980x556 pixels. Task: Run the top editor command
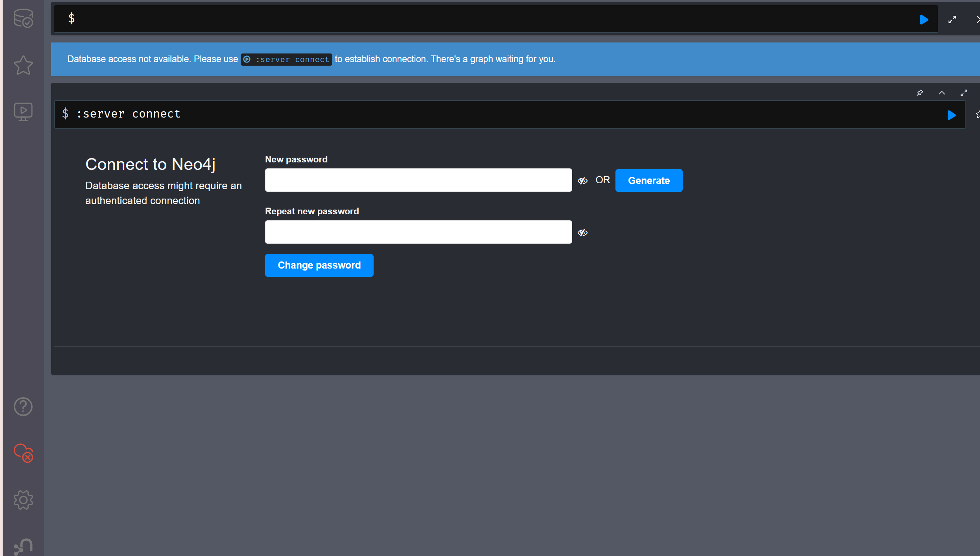coord(924,20)
